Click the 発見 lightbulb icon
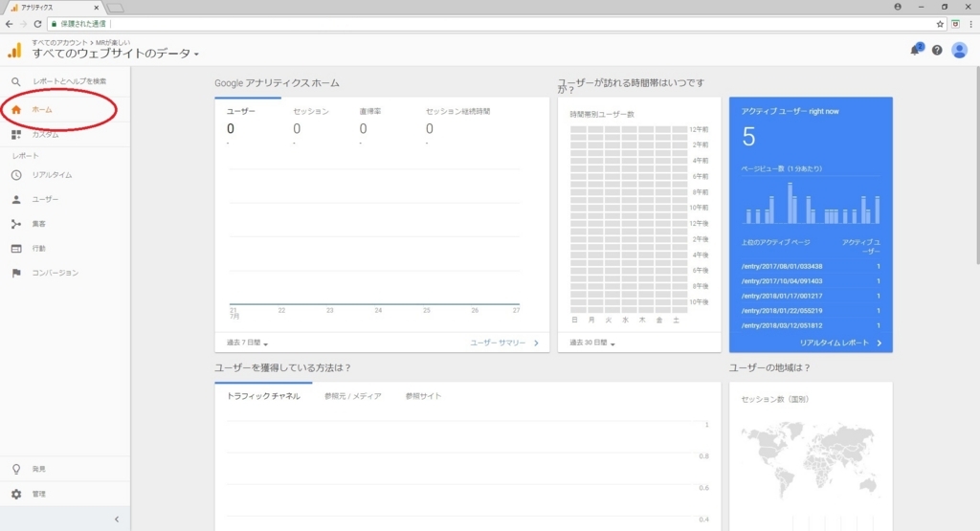The image size is (980, 531). [x=16, y=469]
